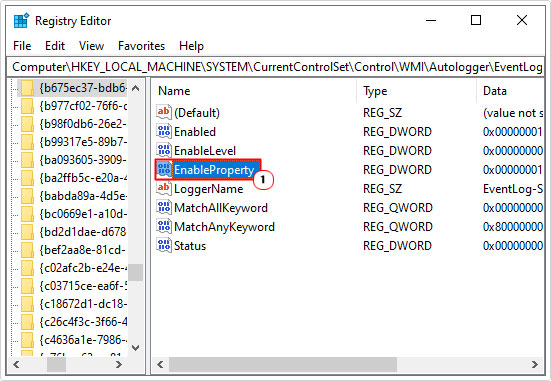Close the Registry Editor window

tap(522, 20)
